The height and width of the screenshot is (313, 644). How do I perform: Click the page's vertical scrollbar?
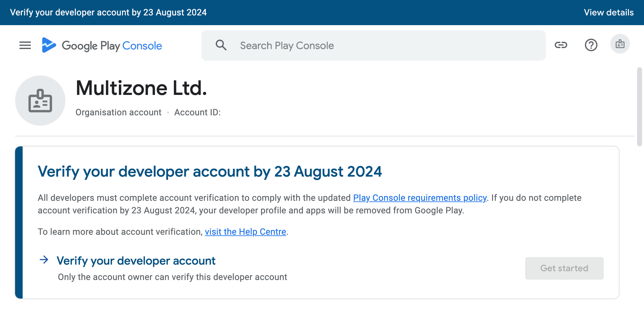pyautogui.click(x=639, y=107)
